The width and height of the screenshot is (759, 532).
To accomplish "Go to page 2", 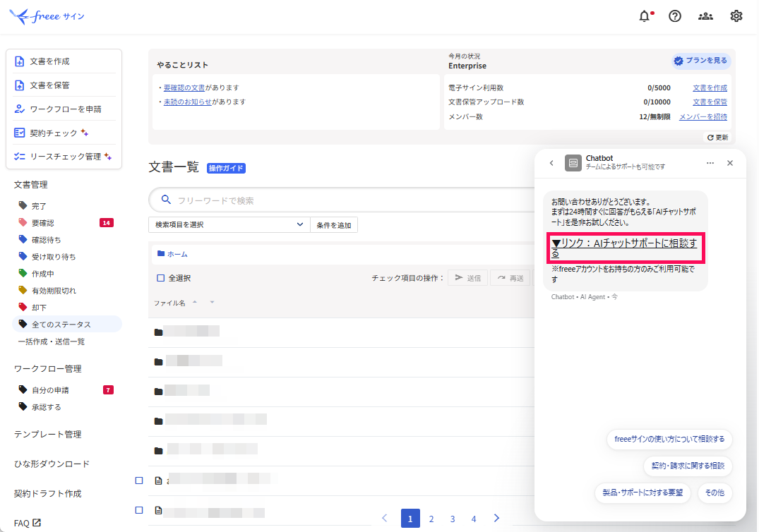I will tap(431, 519).
